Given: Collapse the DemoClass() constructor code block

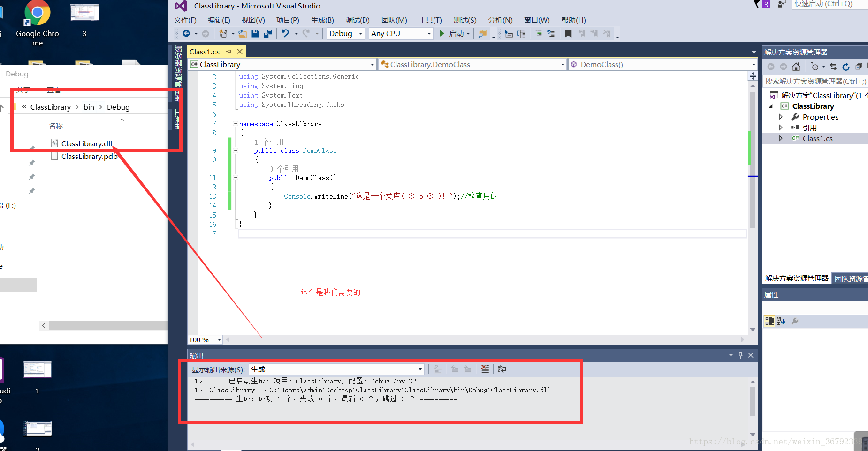Looking at the screenshot, I should pyautogui.click(x=236, y=178).
